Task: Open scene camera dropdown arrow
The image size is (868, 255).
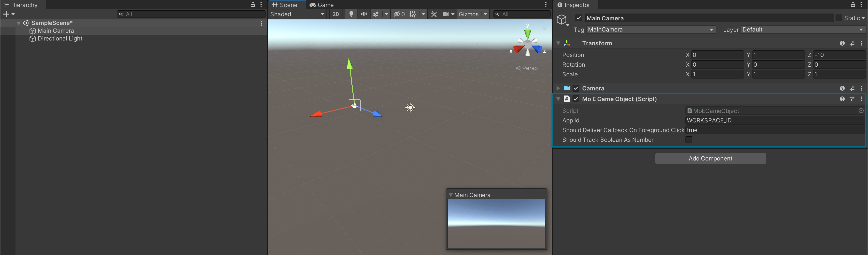Action: 453,14
